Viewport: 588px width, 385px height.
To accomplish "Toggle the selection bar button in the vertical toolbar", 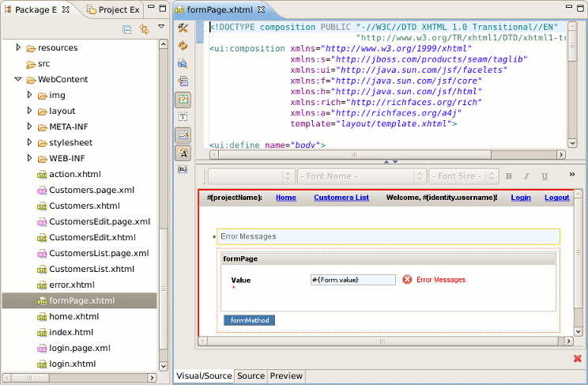I will (183, 134).
